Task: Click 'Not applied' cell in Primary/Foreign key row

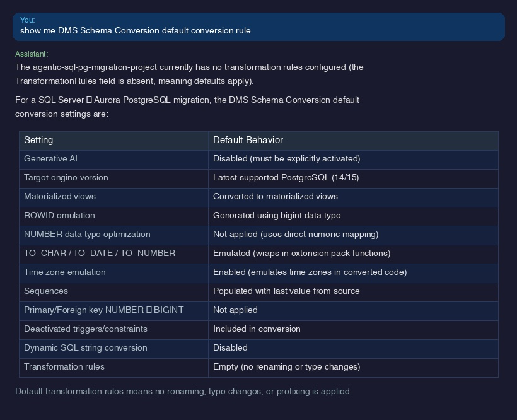Action: coord(353,311)
